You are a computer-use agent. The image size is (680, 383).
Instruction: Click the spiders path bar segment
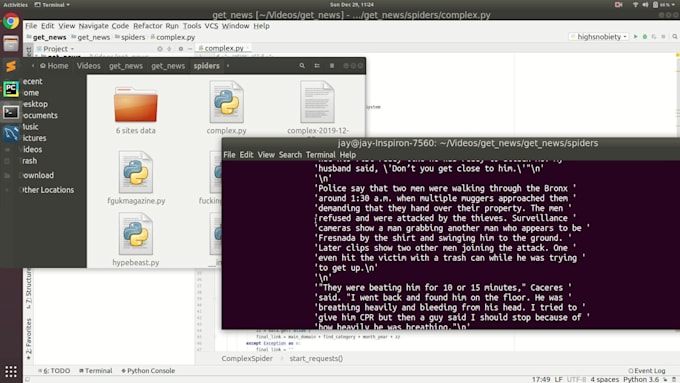[x=206, y=65]
